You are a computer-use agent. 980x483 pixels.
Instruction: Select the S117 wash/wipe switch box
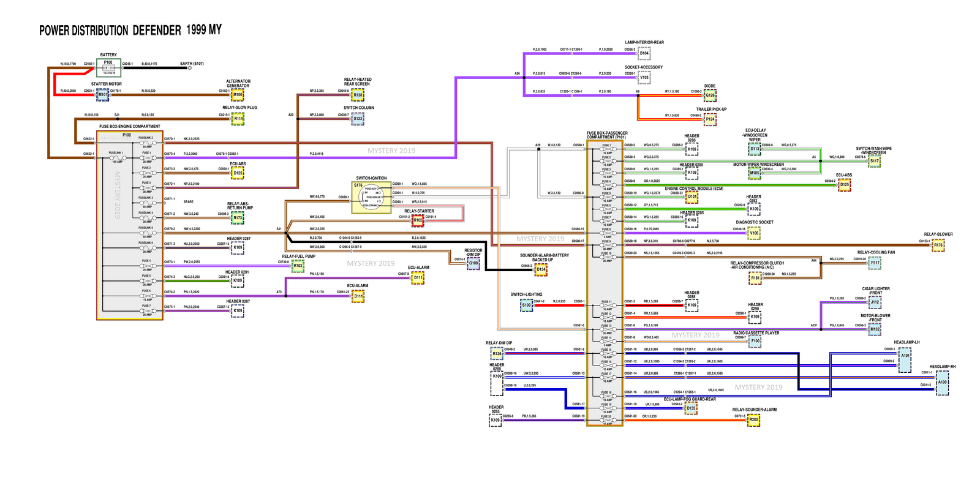click(875, 161)
